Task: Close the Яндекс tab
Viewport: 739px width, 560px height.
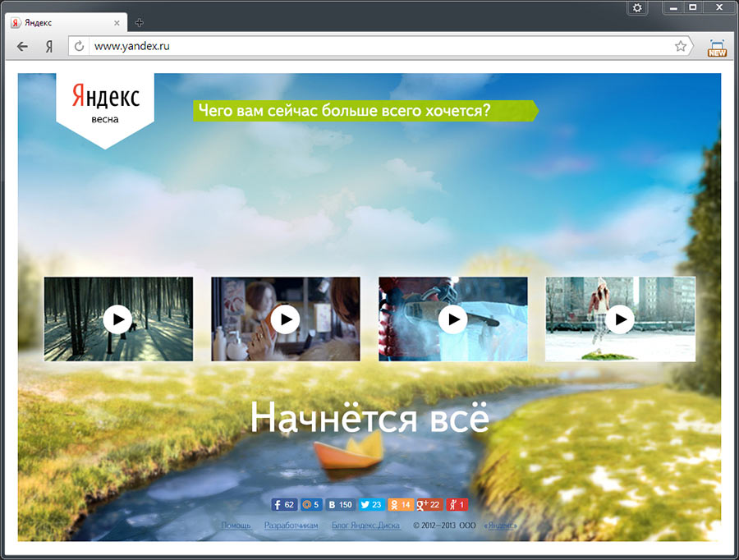Action: tap(118, 23)
